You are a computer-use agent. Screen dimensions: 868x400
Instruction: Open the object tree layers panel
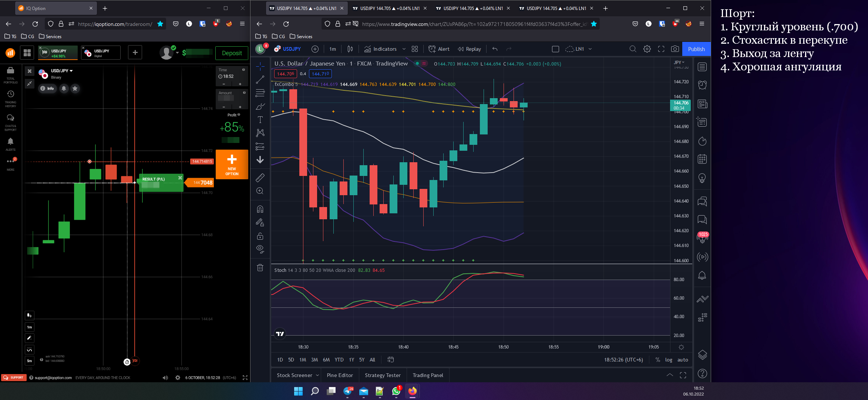[x=702, y=355]
